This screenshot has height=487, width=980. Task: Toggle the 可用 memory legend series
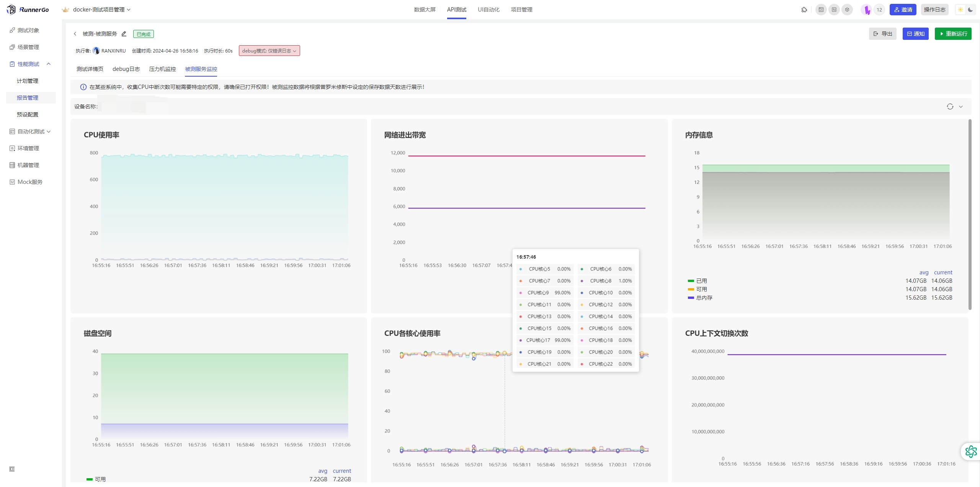pos(697,289)
